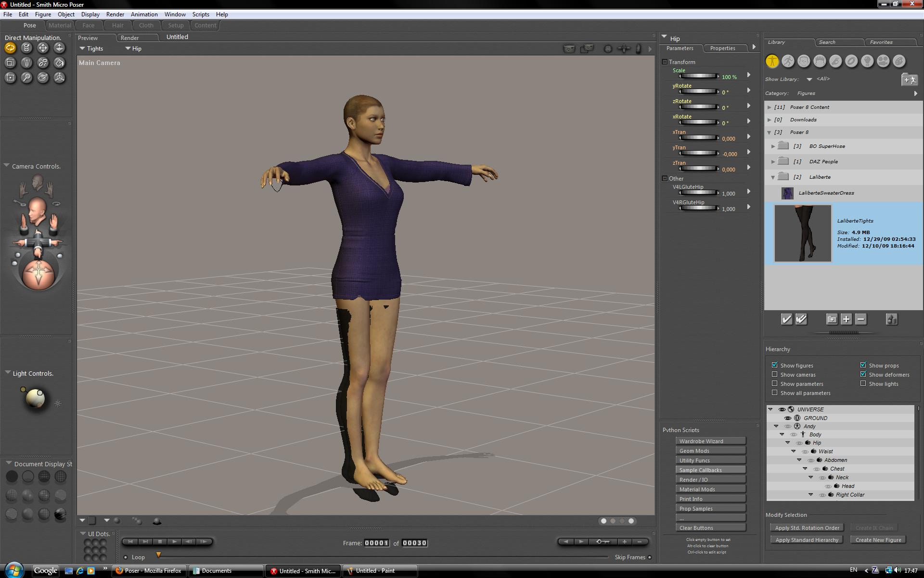The image size is (924, 578).
Task: Enable Show cameras checkbox
Action: click(774, 374)
